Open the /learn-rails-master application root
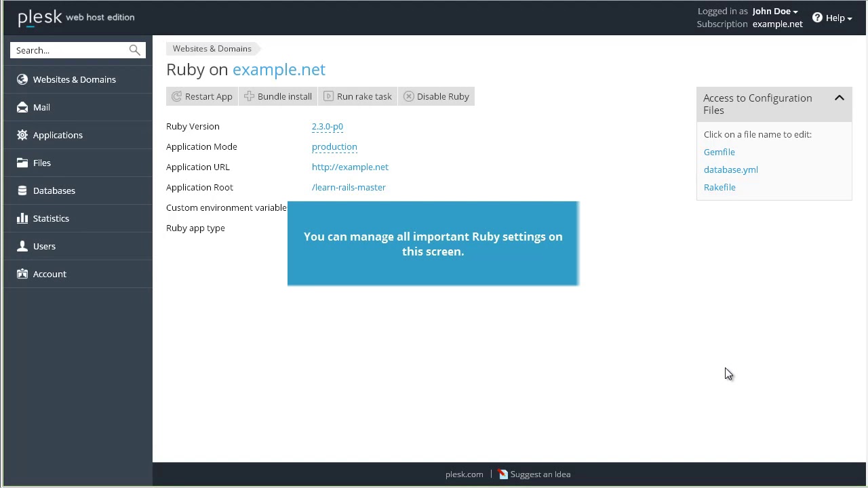Viewport: 868px width, 488px height. pos(349,187)
